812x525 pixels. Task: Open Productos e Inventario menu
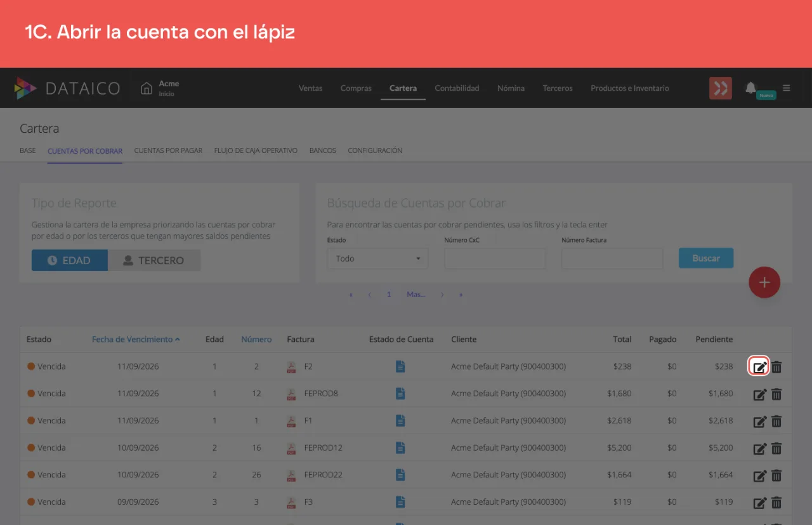tap(630, 88)
